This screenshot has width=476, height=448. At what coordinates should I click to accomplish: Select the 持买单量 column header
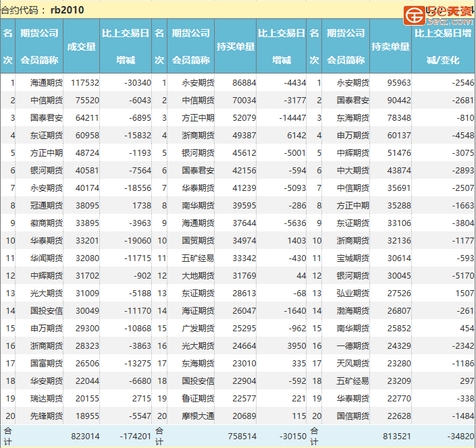point(236,47)
